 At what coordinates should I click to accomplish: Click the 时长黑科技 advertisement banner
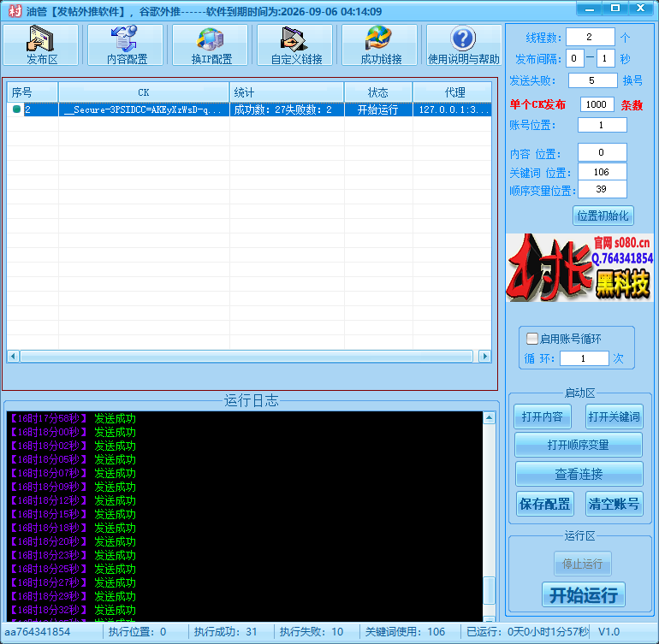point(579,268)
